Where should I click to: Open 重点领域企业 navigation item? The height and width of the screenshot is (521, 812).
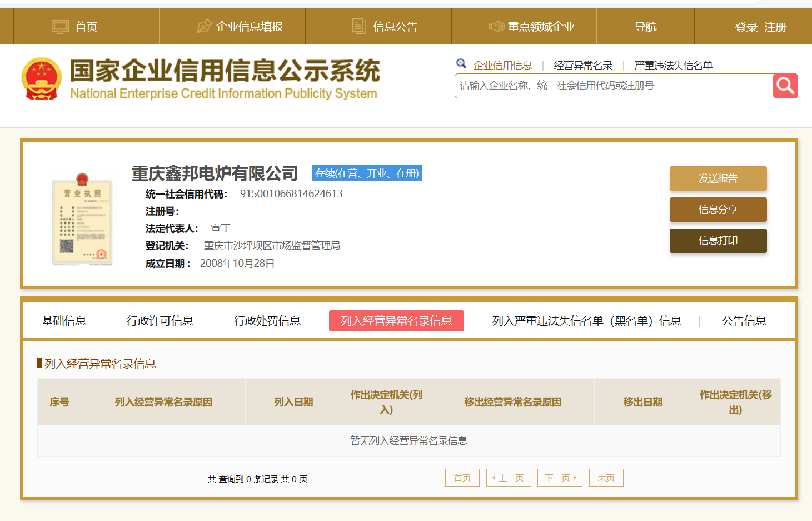click(541, 27)
